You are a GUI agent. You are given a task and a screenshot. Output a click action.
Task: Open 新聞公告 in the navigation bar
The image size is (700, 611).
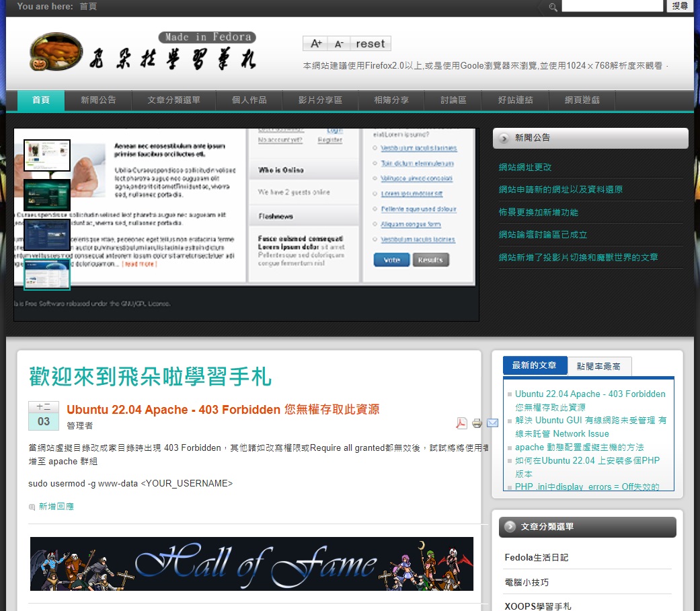(98, 100)
